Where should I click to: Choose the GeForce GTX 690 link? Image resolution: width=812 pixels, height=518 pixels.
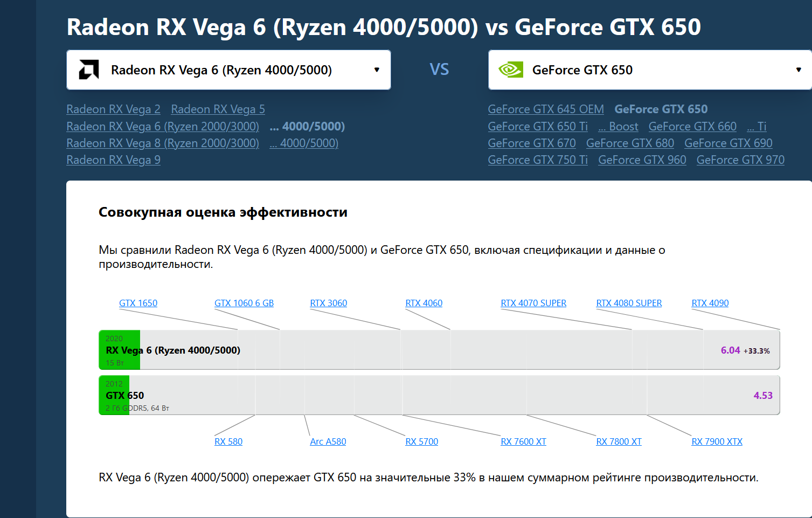coord(728,143)
